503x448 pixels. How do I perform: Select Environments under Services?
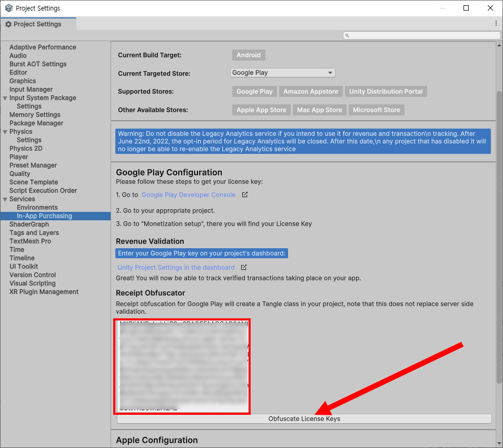[37, 207]
